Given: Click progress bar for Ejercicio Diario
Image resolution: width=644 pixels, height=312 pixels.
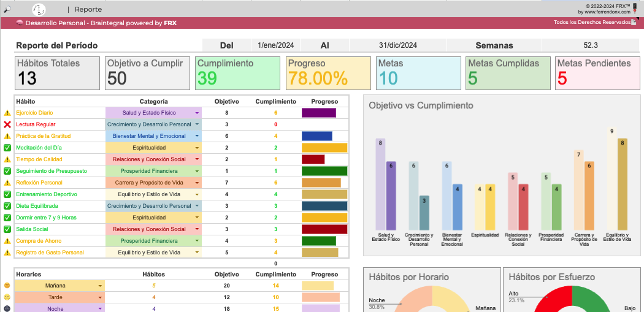Looking at the screenshot, I should (x=319, y=113).
